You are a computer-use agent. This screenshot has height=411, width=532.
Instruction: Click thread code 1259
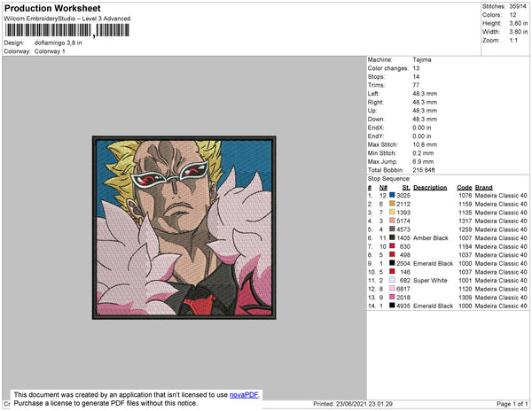pyautogui.click(x=465, y=229)
